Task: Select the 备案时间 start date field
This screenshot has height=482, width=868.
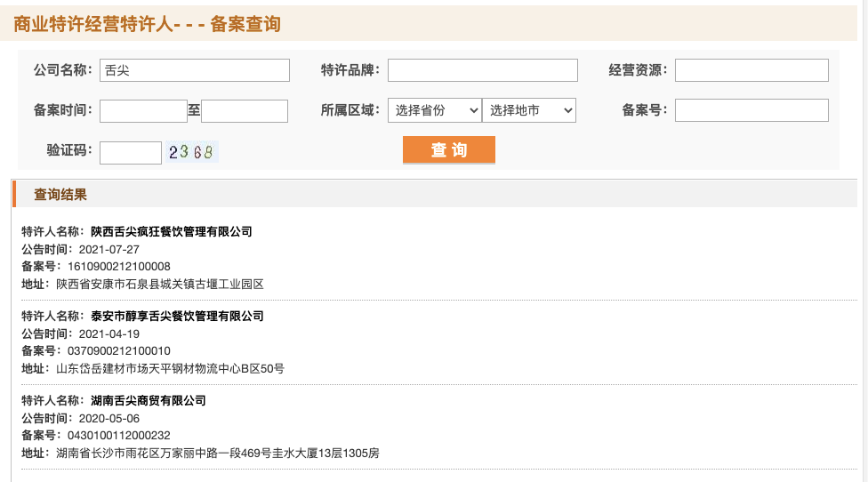Action: (143, 111)
